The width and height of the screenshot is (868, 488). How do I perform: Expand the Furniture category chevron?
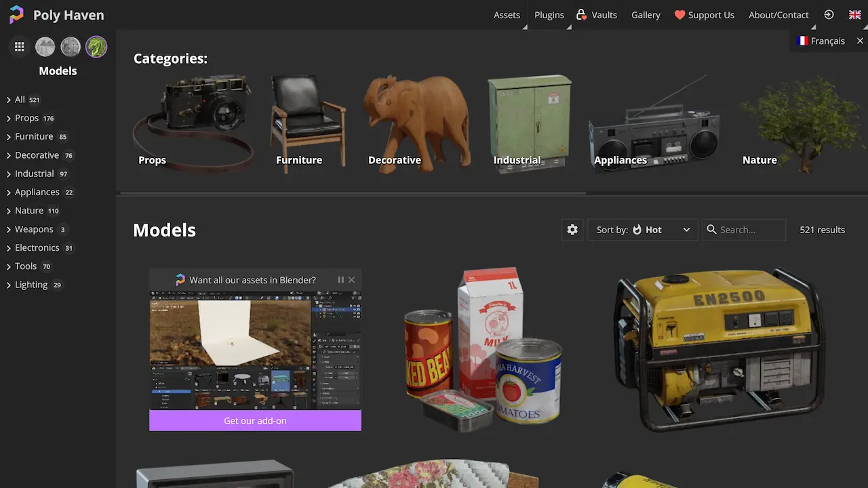click(9, 137)
